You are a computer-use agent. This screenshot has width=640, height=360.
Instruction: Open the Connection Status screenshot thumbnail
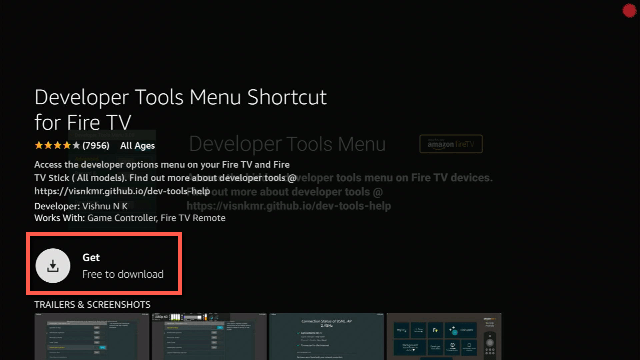click(x=326, y=336)
